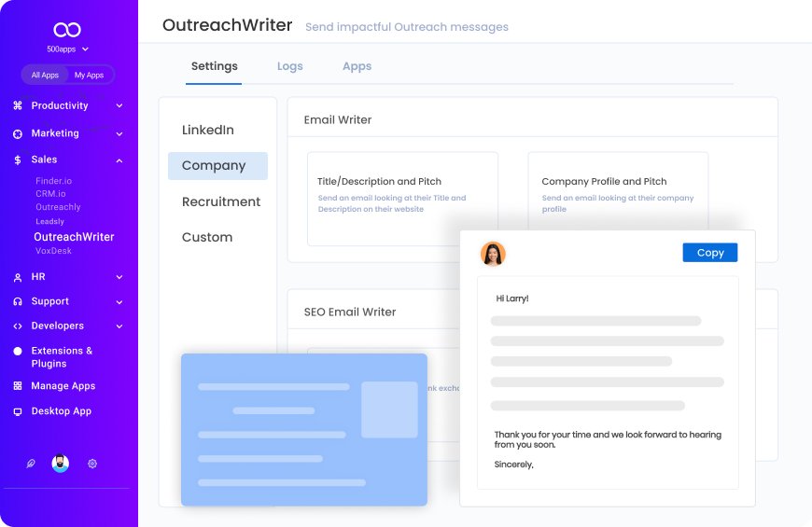Screen dimensions: 812x527
Task: Switch to the Logs tab
Action: point(290,66)
